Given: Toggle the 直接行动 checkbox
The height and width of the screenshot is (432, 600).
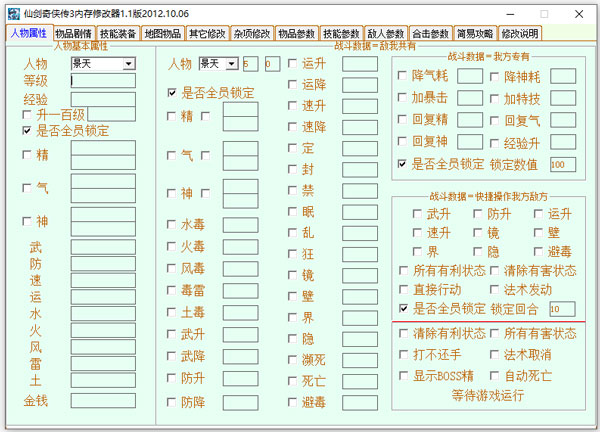Looking at the screenshot, I should point(404,289).
